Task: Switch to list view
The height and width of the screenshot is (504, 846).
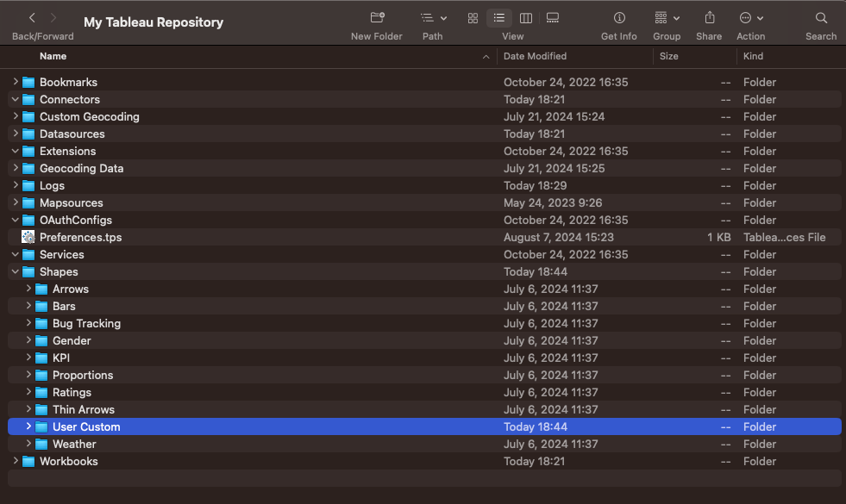Action: click(x=499, y=18)
